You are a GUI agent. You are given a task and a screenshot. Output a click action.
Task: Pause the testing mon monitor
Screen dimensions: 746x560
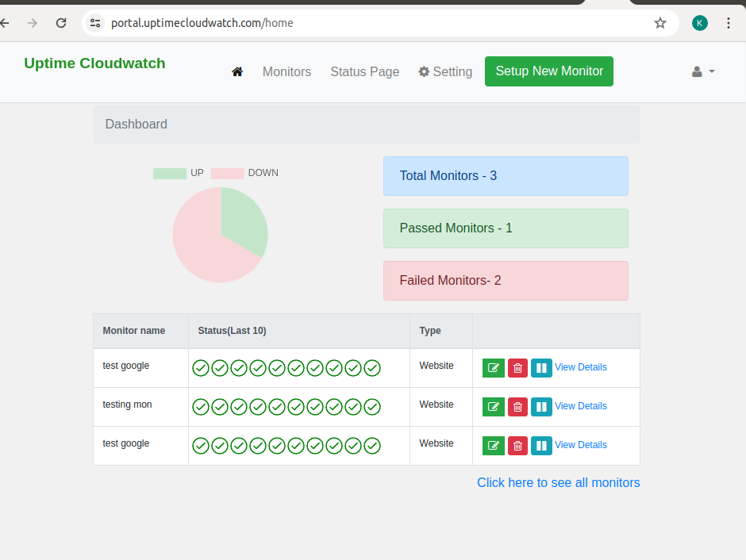click(541, 406)
